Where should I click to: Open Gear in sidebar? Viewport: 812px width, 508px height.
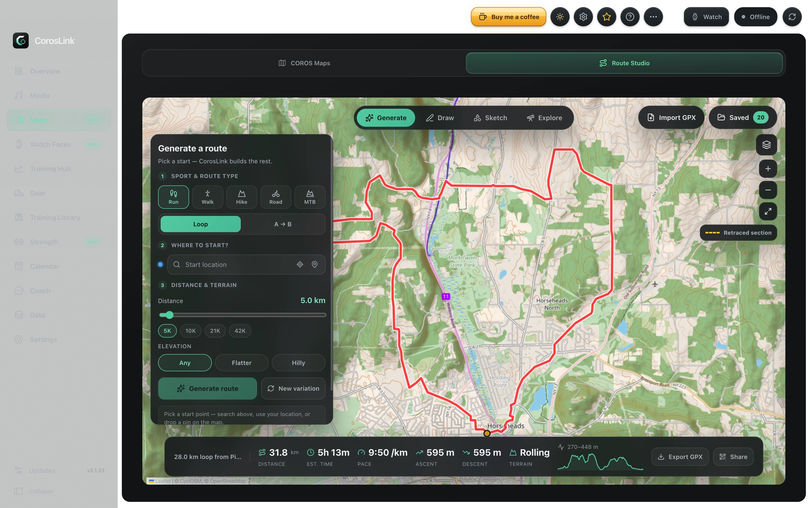point(59,193)
